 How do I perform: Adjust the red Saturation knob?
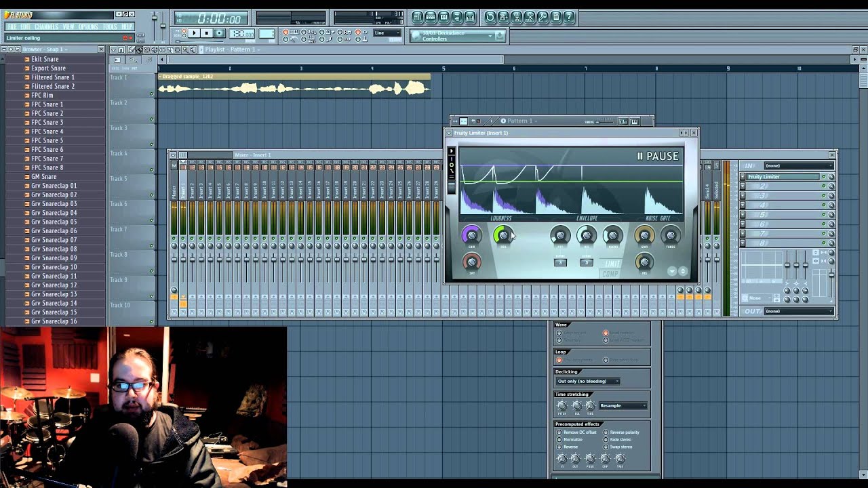[x=471, y=262]
